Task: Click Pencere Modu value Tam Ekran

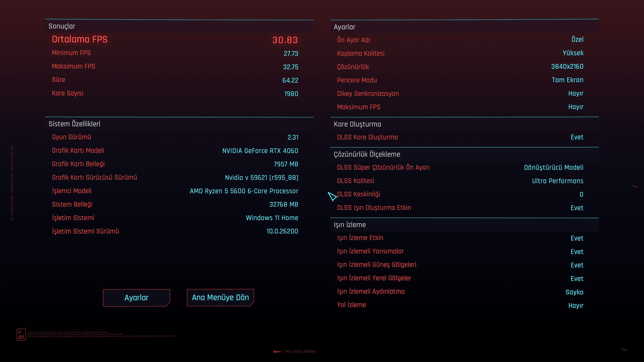Action: (568, 80)
